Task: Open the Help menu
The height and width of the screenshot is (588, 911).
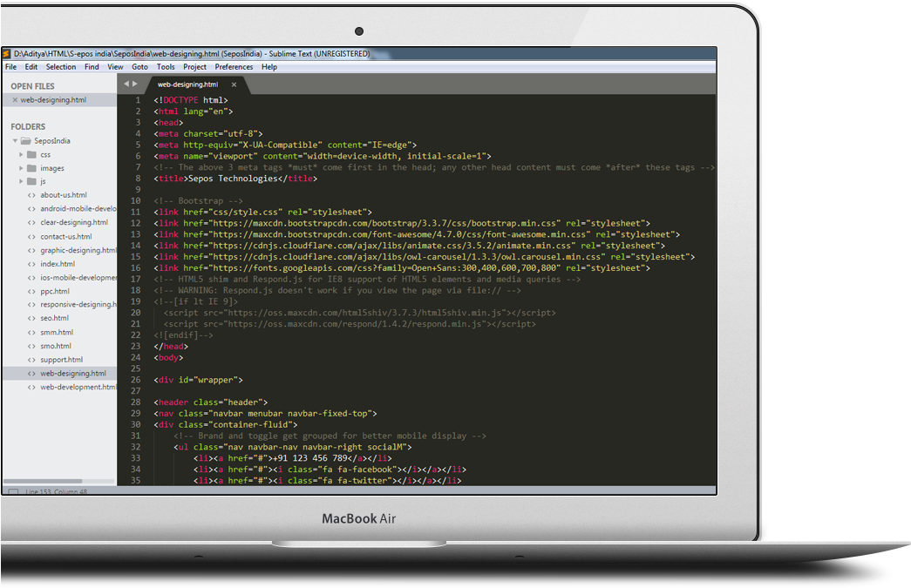Action: [x=269, y=67]
